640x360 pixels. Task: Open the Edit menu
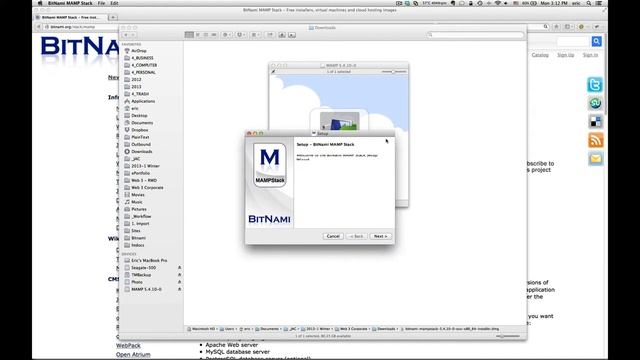point(115,3)
